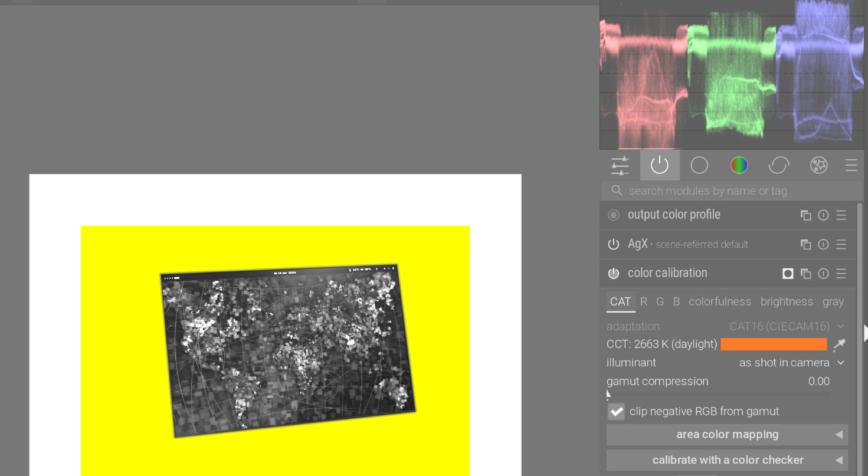868x476 pixels.
Task: Open multiple instances menu for color calibration
Action: [x=805, y=273]
